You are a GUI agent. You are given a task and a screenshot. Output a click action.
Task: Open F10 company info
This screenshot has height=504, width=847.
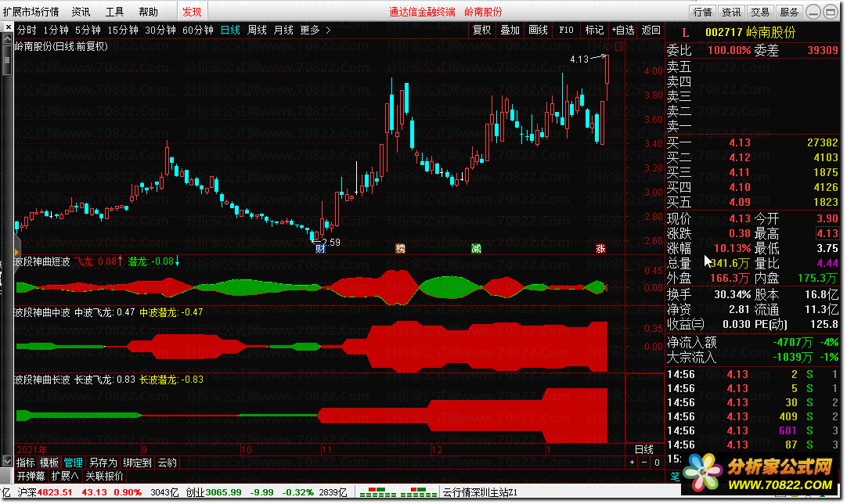pos(566,31)
